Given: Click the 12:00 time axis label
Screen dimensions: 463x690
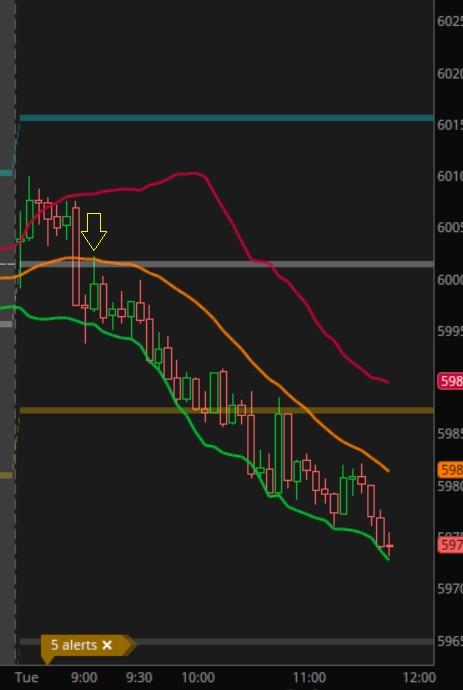Looking at the screenshot, I should [x=419, y=677].
